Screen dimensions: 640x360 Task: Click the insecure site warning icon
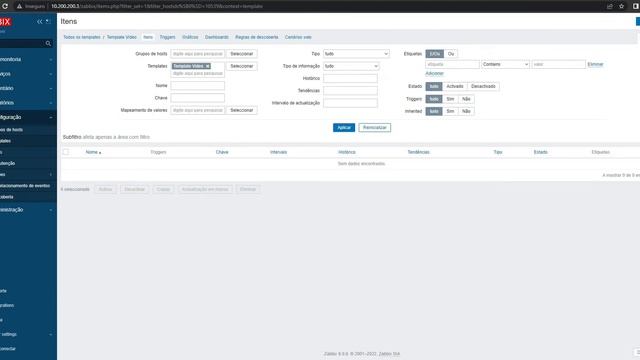tap(19, 6)
